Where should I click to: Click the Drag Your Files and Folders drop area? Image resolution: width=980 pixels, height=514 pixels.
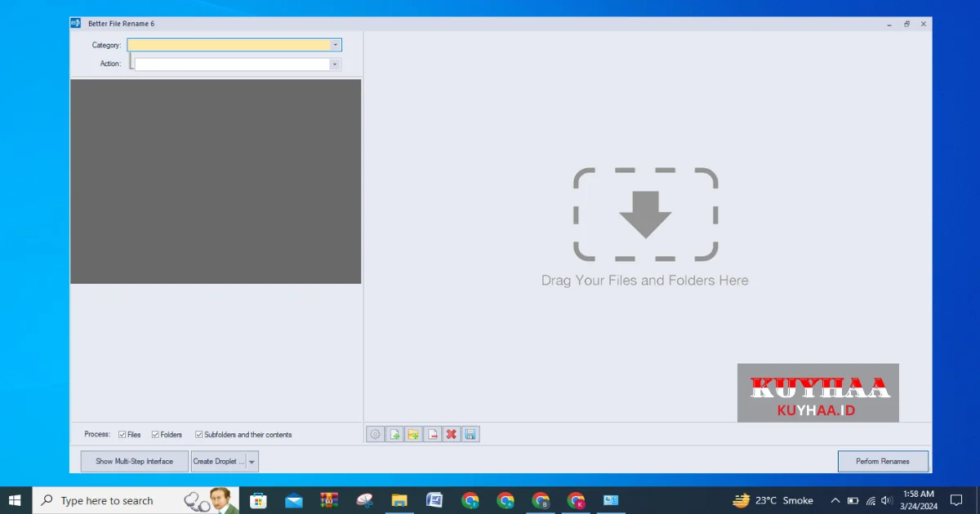pos(645,228)
